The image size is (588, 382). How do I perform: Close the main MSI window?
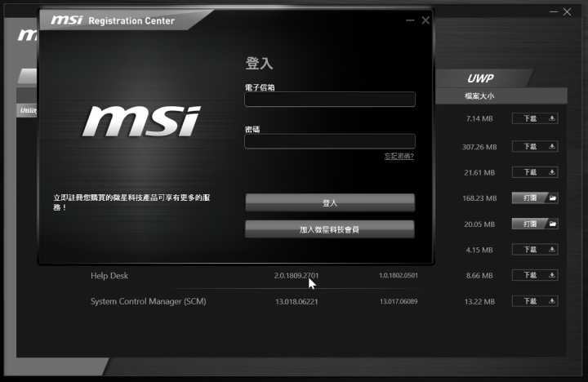[x=567, y=12]
